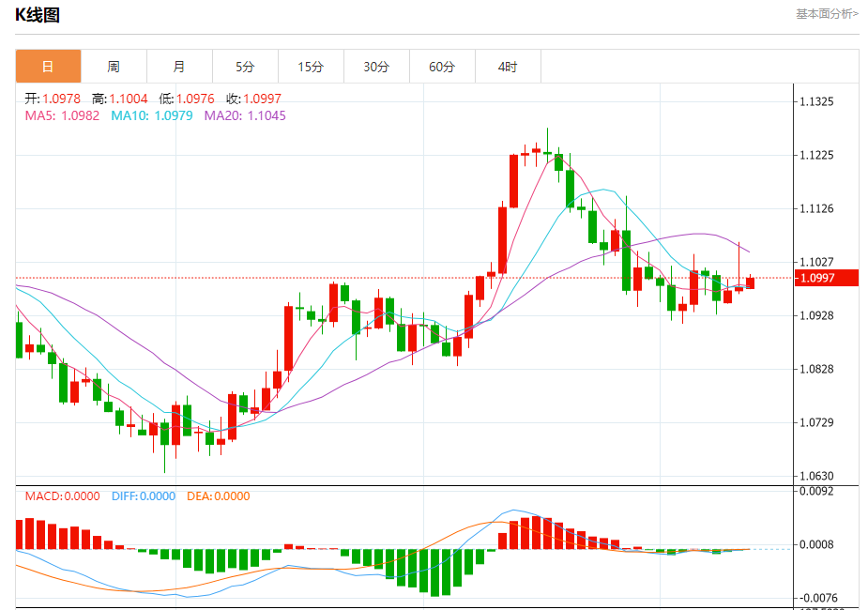Click the K线图 heading
The height and width of the screenshot is (610, 868).
pyautogui.click(x=38, y=15)
